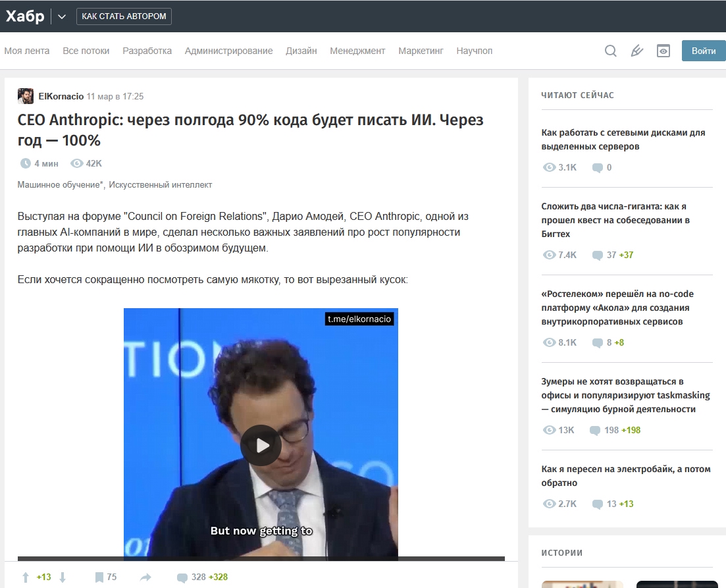Click the +13 new comments counter in sidebar

[x=626, y=504]
